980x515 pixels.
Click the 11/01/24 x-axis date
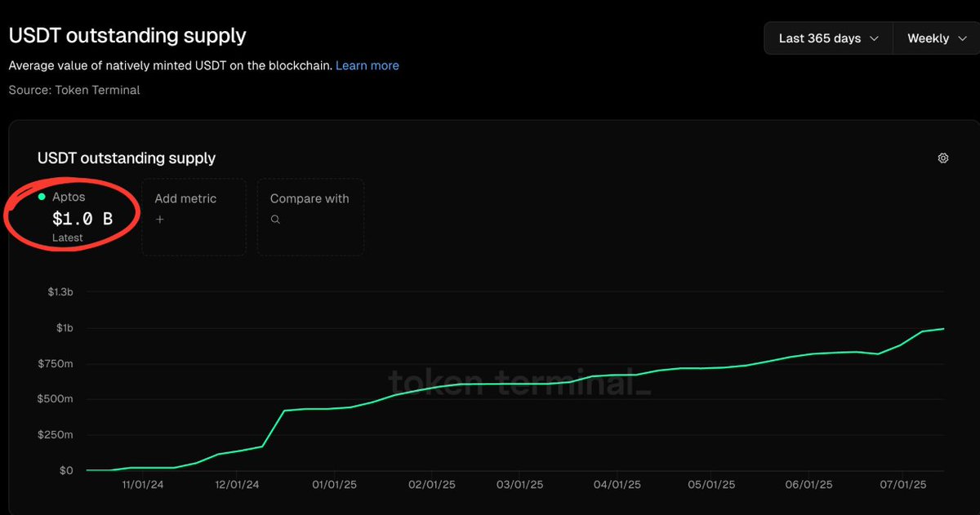coord(144,484)
